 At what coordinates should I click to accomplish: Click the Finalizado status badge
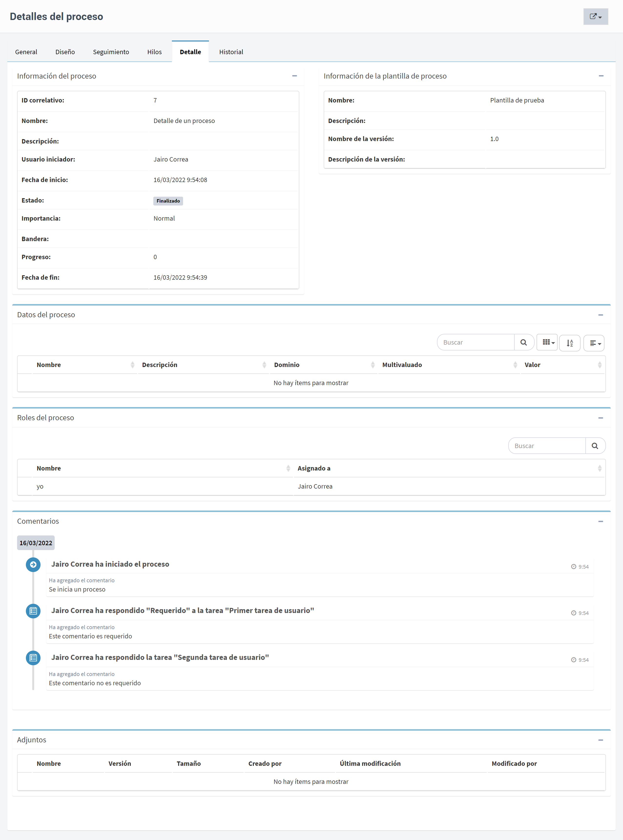(168, 201)
